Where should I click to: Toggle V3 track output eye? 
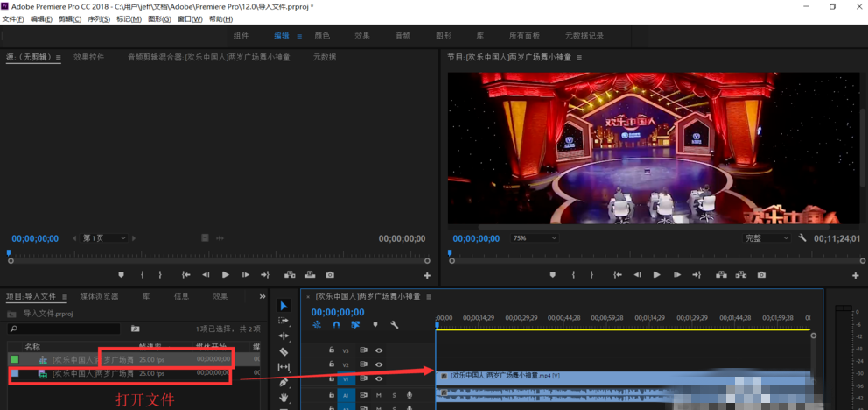pos(379,350)
